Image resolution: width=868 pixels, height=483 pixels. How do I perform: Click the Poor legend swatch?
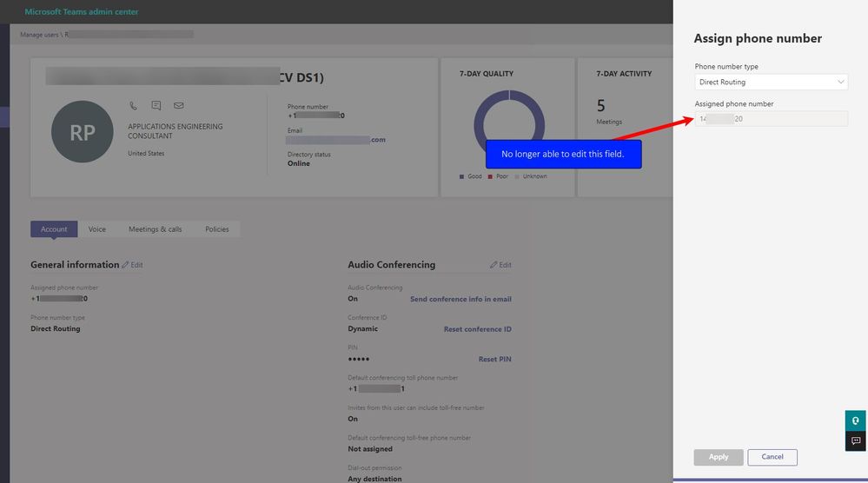tap(490, 176)
